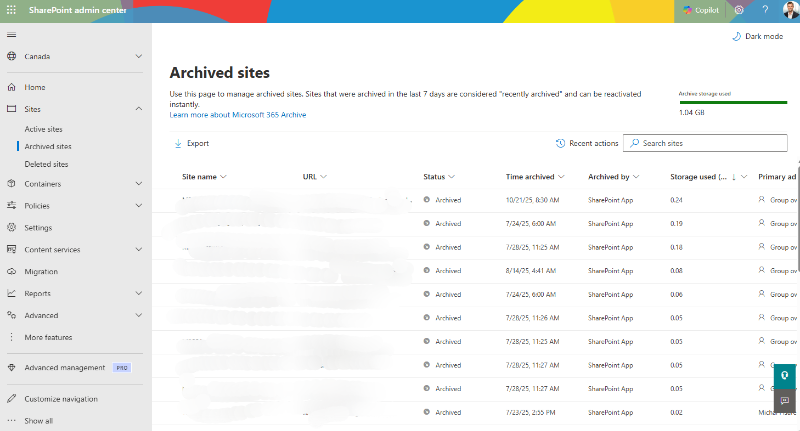Open the Recent actions history
This screenshot has height=431, width=800.
(586, 143)
